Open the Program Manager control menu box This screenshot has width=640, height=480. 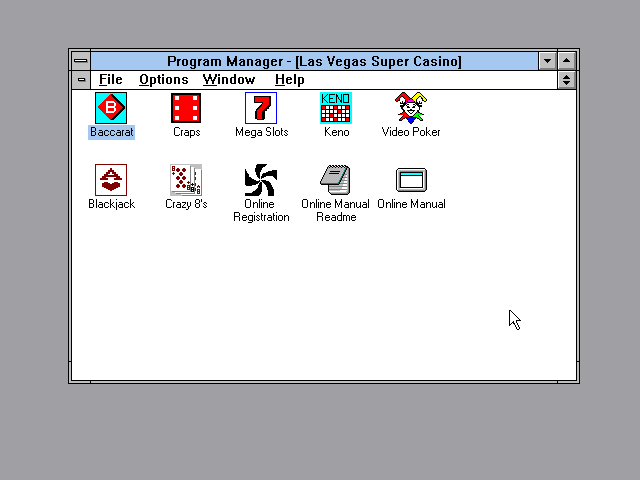point(81,61)
